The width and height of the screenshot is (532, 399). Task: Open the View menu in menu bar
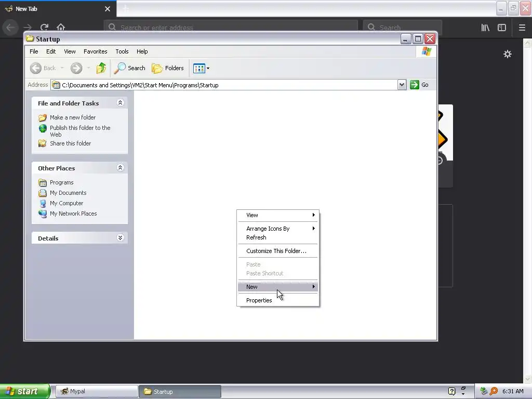tap(70, 51)
